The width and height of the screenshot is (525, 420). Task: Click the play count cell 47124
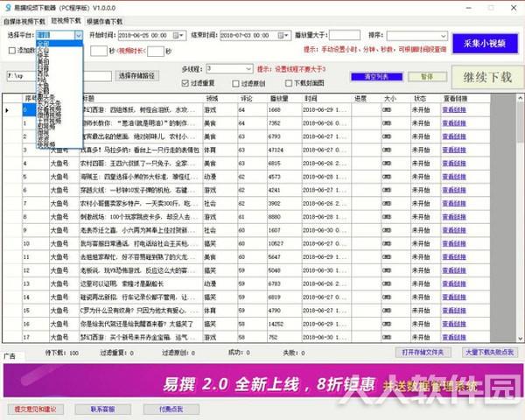[284, 150]
